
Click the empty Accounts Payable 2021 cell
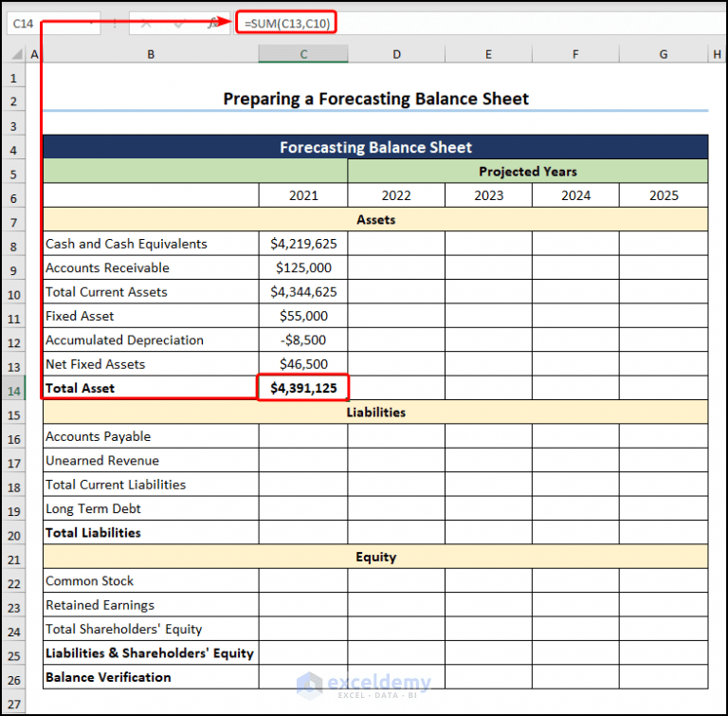[303, 436]
